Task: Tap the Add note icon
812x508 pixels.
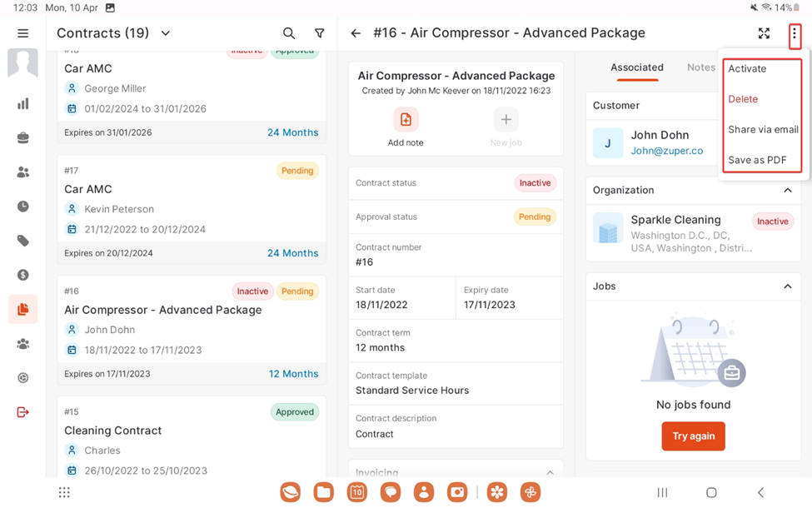Action: [406, 120]
